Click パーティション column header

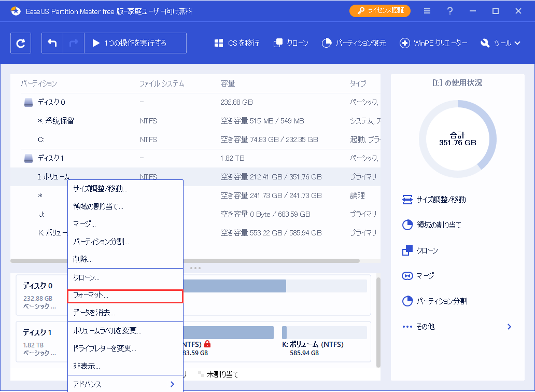click(38, 83)
